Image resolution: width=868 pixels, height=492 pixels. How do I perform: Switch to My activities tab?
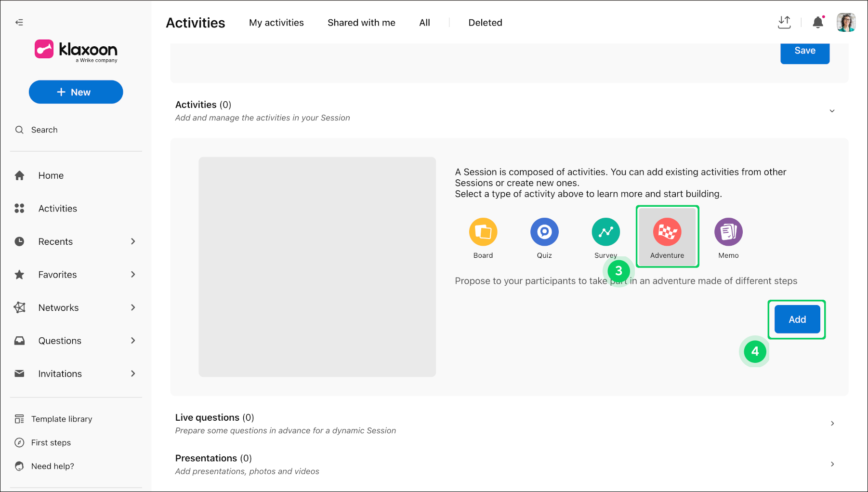pyautogui.click(x=276, y=23)
